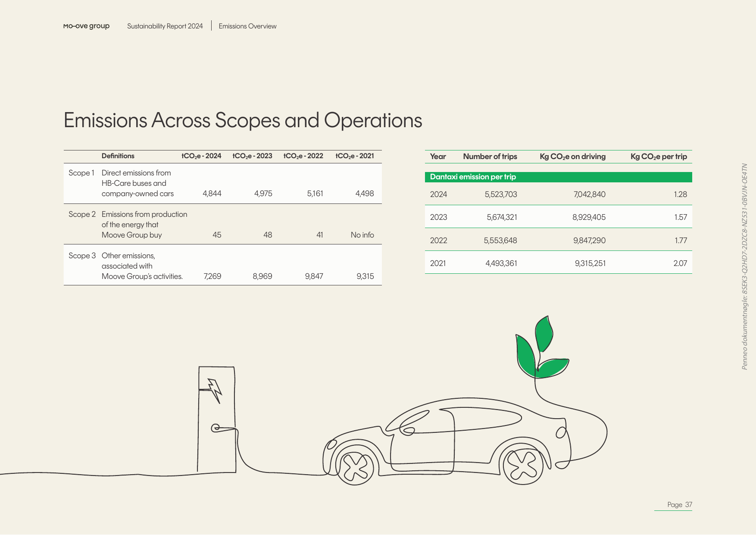Click the Scope 3 value 9,847
This screenshot has width=756, height=535.
314,276
